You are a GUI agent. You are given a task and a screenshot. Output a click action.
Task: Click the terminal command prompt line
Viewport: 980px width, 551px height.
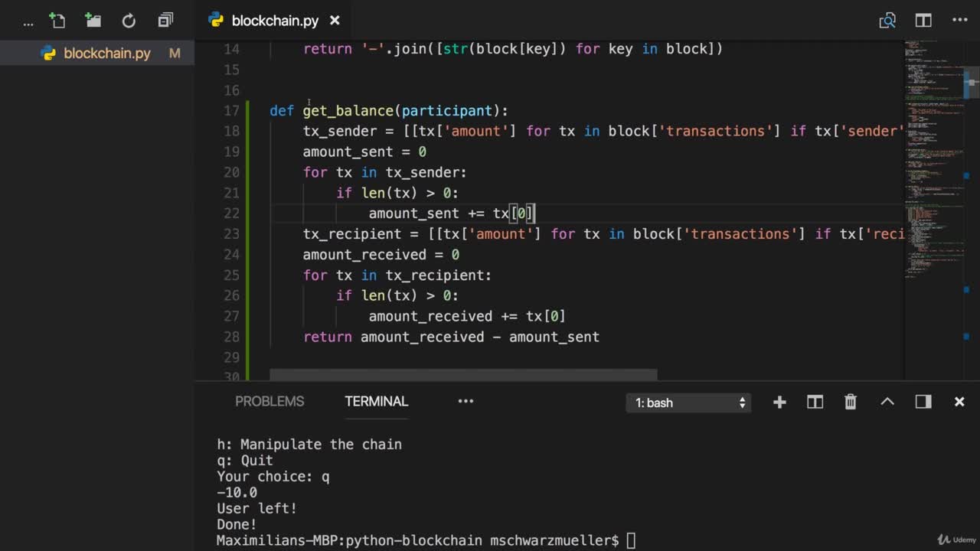pyautogui.click(x=426, y=541)
